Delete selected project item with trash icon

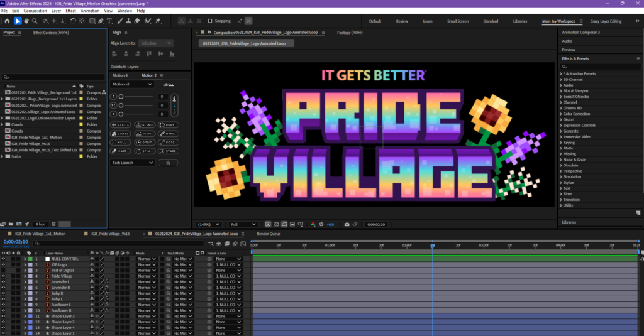point(54,224)
